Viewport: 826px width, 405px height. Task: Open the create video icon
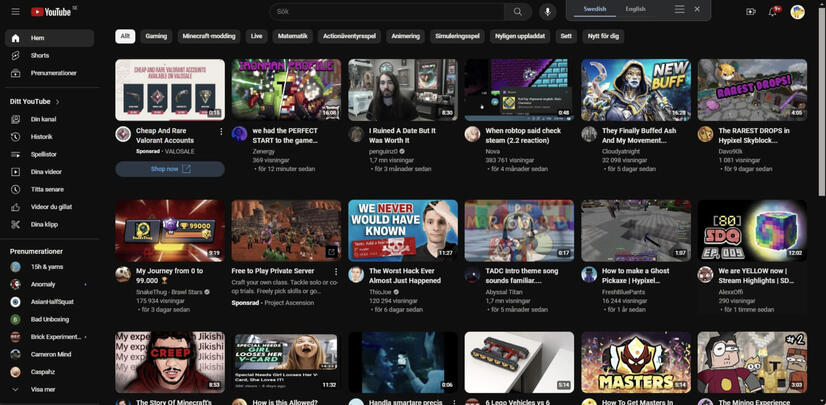(751, 12)
